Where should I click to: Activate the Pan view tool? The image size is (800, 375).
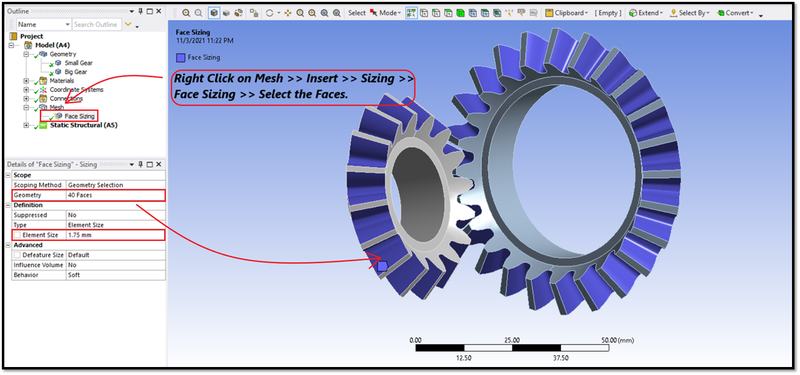point(288,13)
